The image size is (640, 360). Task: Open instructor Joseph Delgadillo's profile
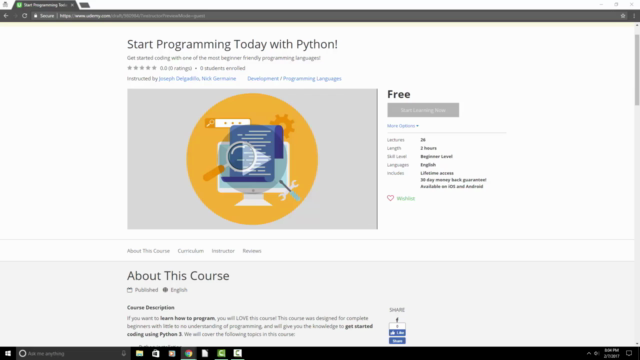click(x=179, y=78)
